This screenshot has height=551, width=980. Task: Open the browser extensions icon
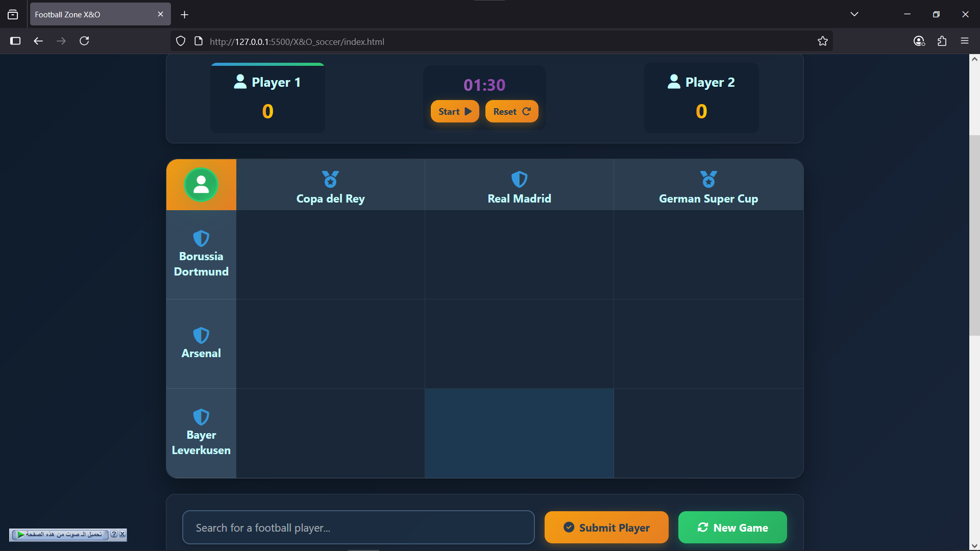[942, 41]
